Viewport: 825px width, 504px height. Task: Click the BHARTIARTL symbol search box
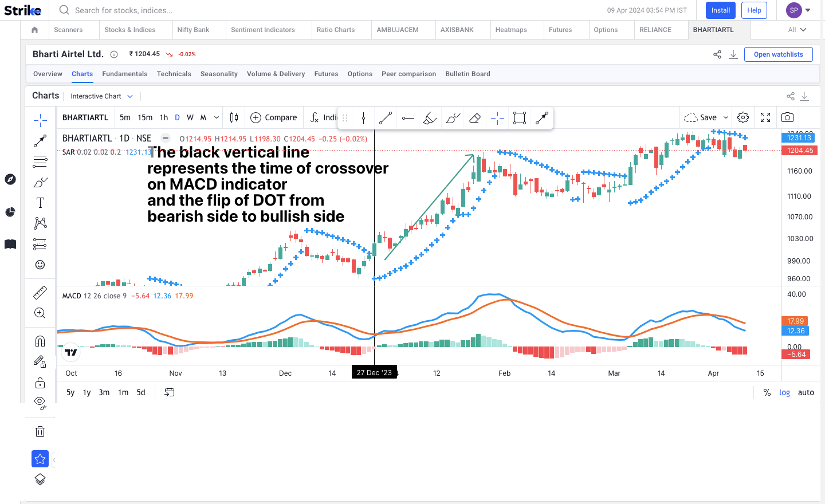pos(85,117)
